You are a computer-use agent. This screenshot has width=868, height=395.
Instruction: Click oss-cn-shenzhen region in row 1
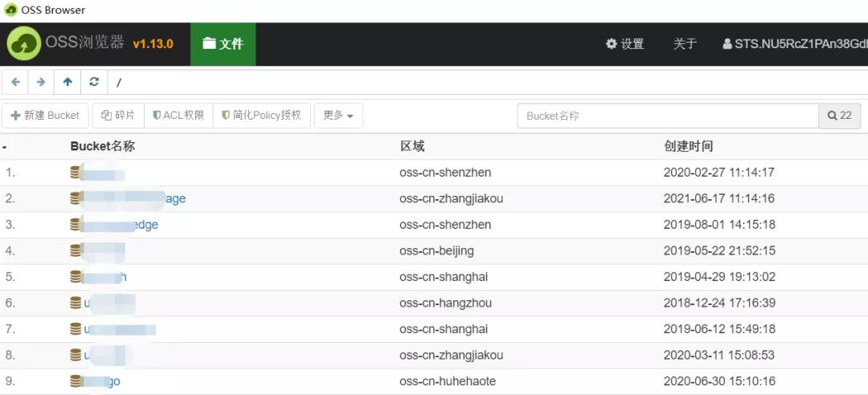445,173
